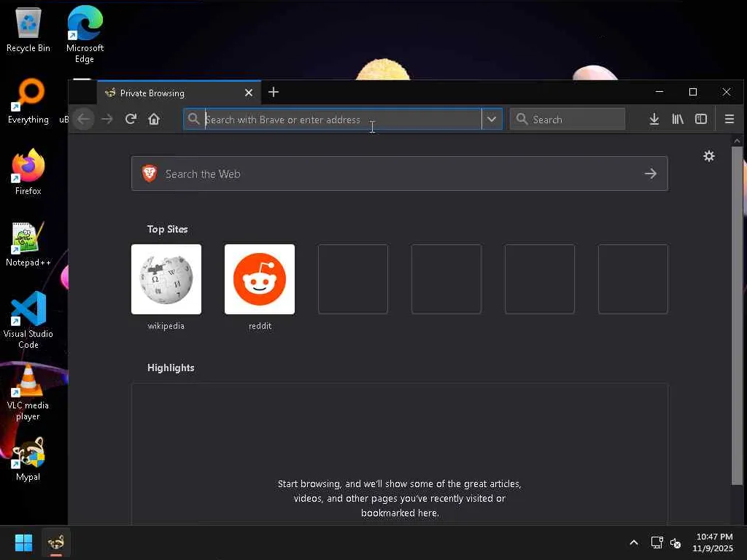
Task: Click the first empty top site tile
Action: pos(353,279)
